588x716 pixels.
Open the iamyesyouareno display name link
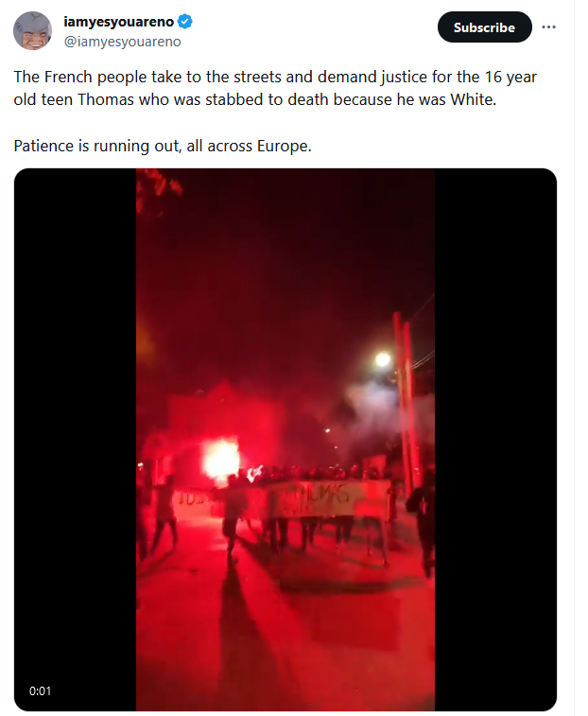pos(119,22)
